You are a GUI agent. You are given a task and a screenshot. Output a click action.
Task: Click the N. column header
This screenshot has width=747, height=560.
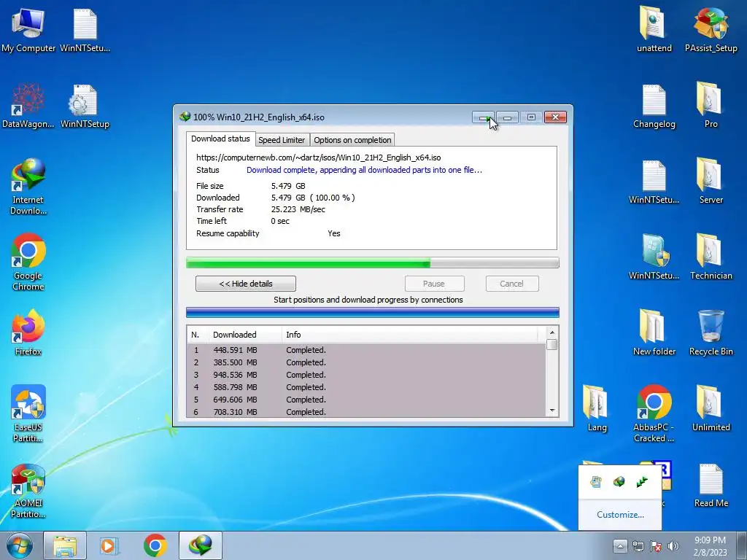click(198, 335)
